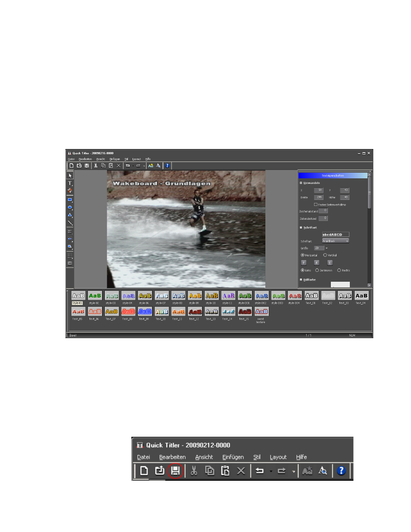Open the Ansicht menu in the Quick Titler window
Viewport: 411px width, 532px height.
coord(100,159)
